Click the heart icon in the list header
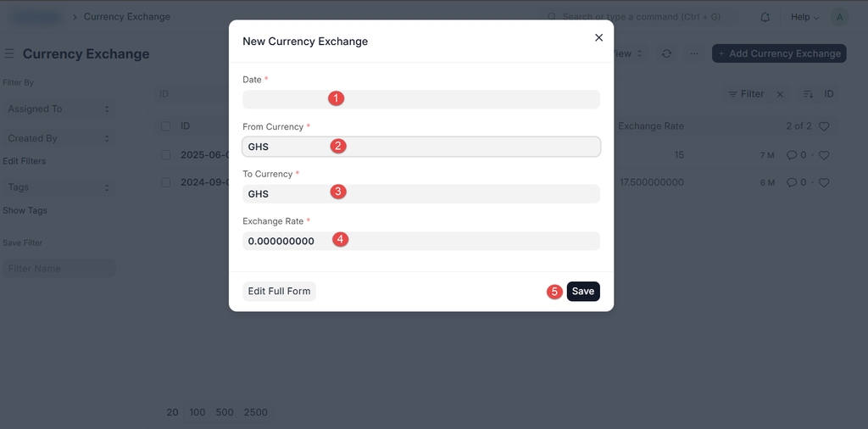 (x=824, y=126)
